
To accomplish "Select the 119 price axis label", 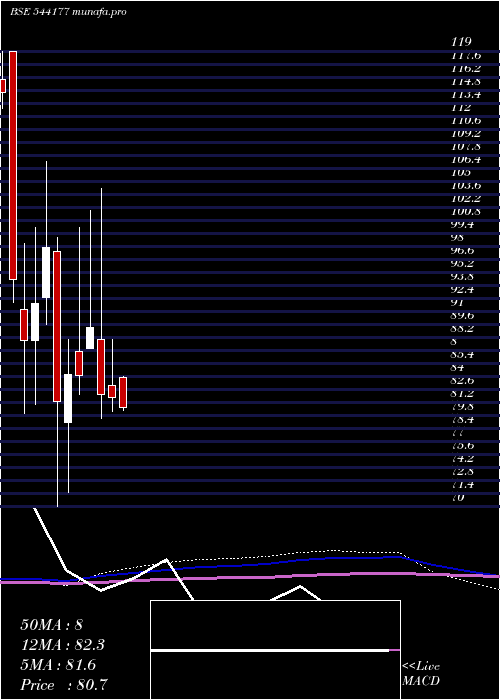I will click(461, 42).
